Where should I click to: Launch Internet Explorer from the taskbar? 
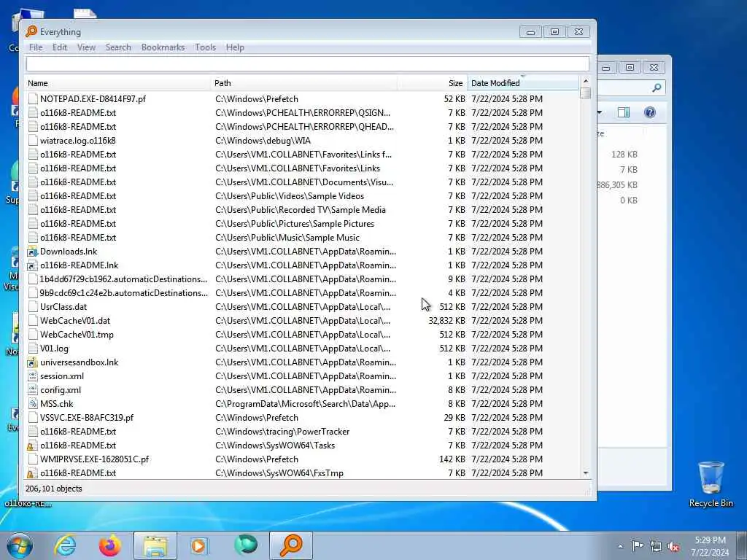65,545
